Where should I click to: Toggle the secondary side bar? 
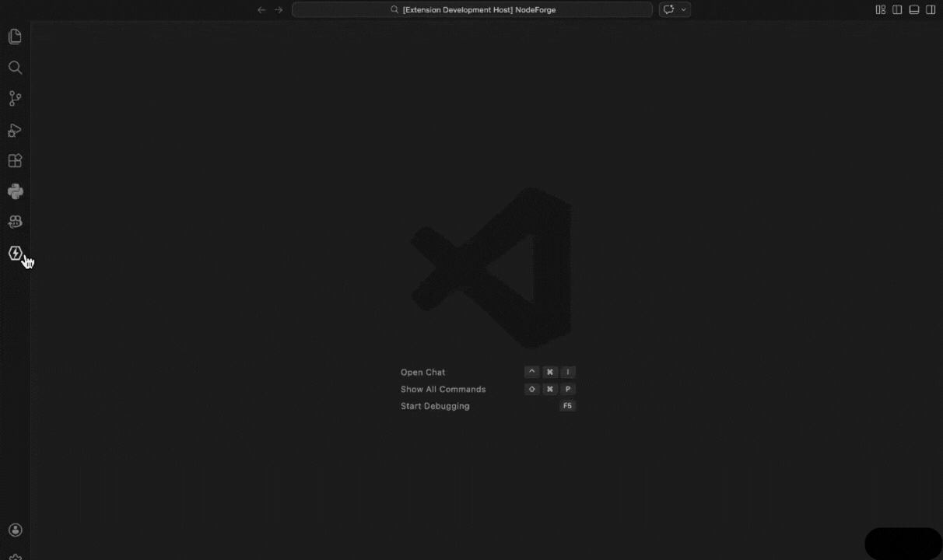(x=931, y=9)
